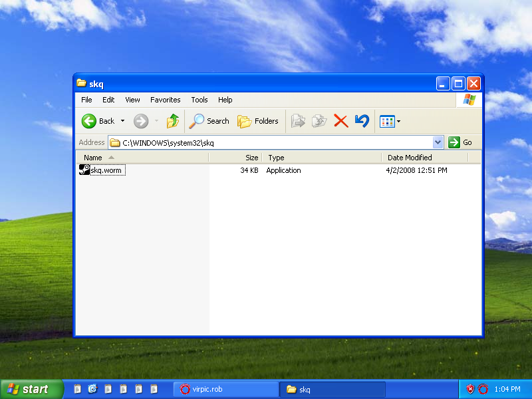Click the grayed Forward arrow button
The image size is (532, 399).
pyautogui.click(x=141, y=121)
